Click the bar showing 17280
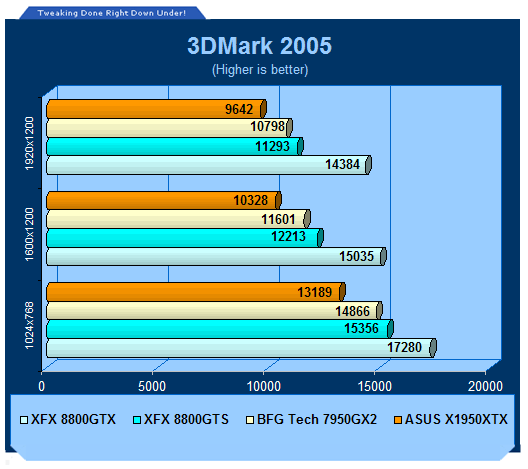This screenshot has width=528, height=469. (x=241, y=348)
